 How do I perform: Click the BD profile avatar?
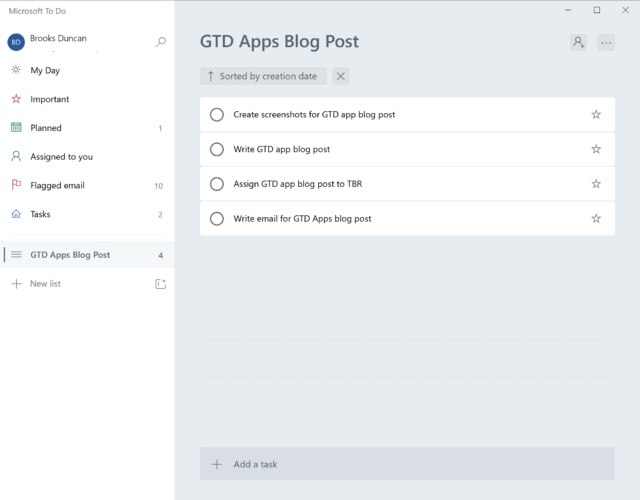16,42
